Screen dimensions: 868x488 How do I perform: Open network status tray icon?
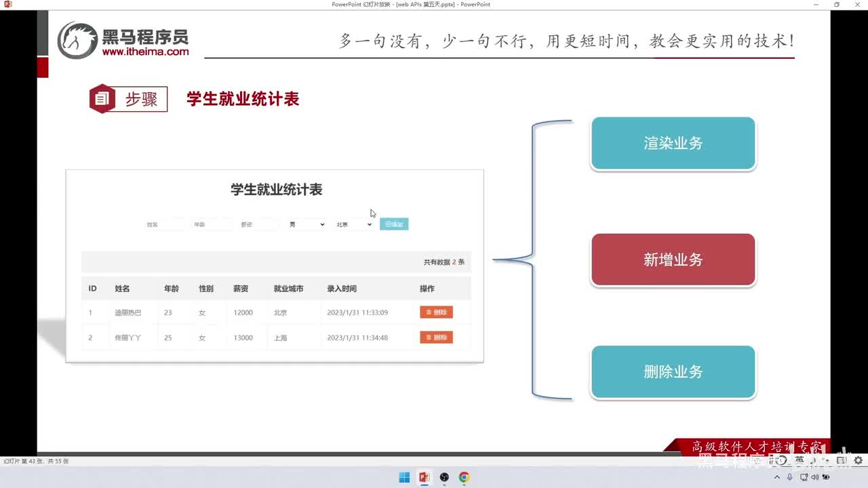pyautogui.click(x=804, y=477)
